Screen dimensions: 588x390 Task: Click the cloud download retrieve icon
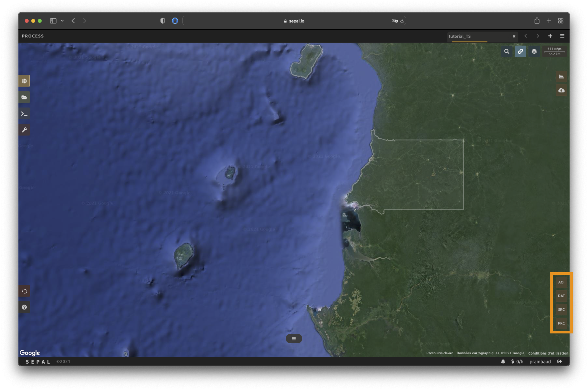(x=561, y=90)
